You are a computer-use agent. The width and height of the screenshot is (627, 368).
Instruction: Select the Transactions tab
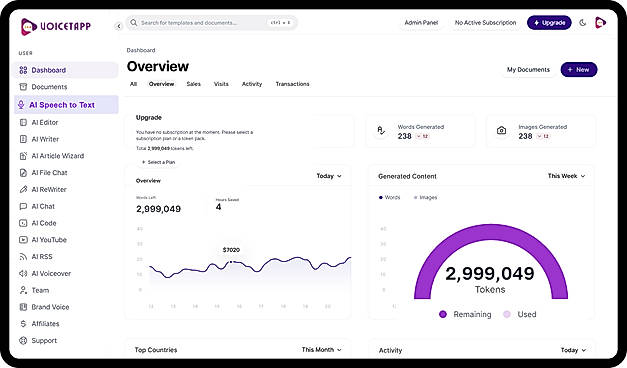[x=292, y=84]
